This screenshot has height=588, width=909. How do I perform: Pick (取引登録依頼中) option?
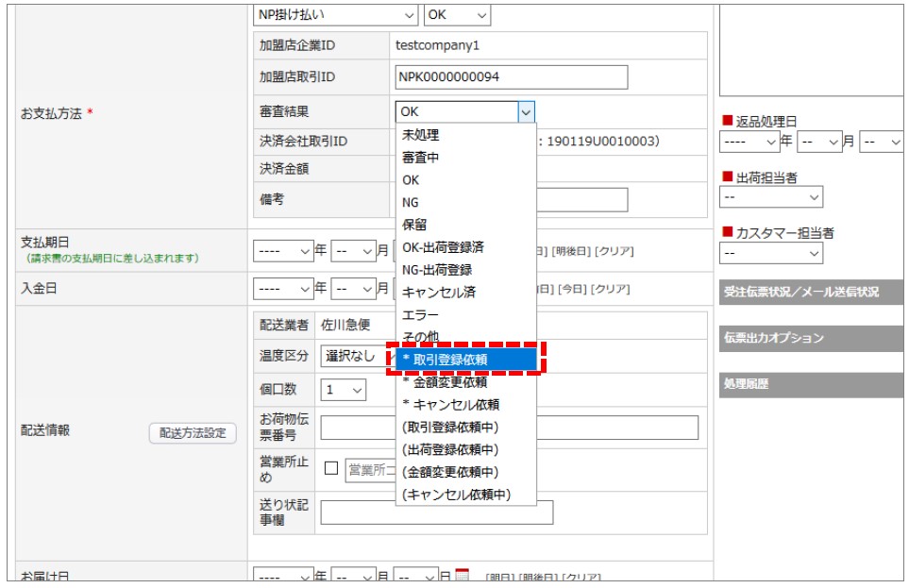coord(465,428)
